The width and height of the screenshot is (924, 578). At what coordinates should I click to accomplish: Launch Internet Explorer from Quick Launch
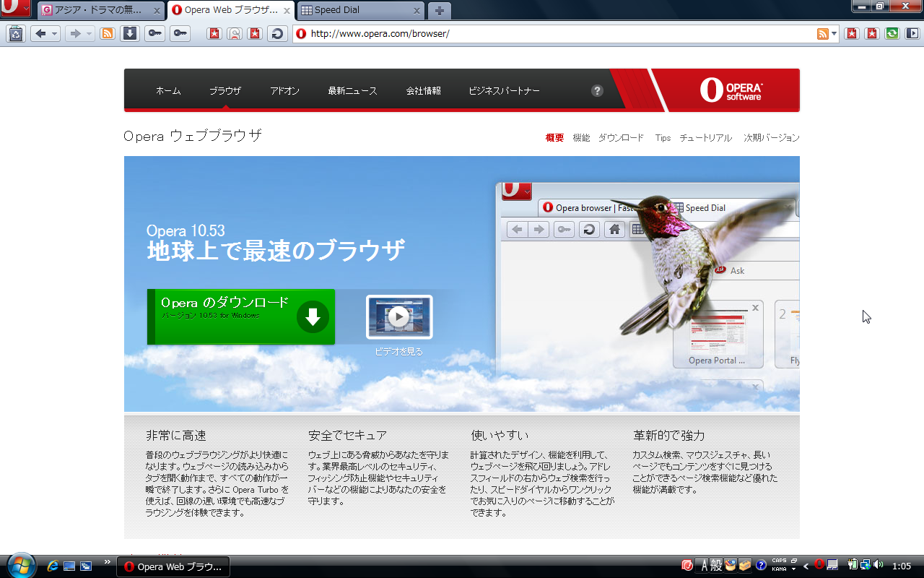point(53,566)
